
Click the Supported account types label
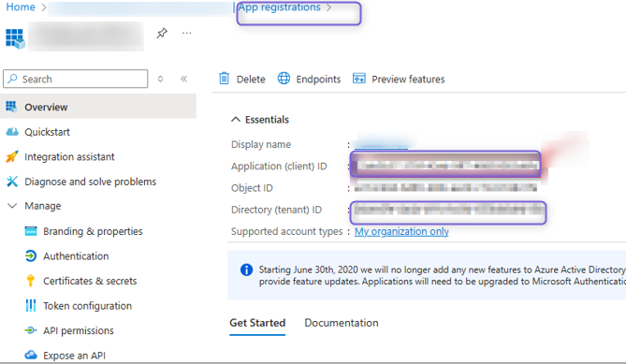(x=286, y=231)
